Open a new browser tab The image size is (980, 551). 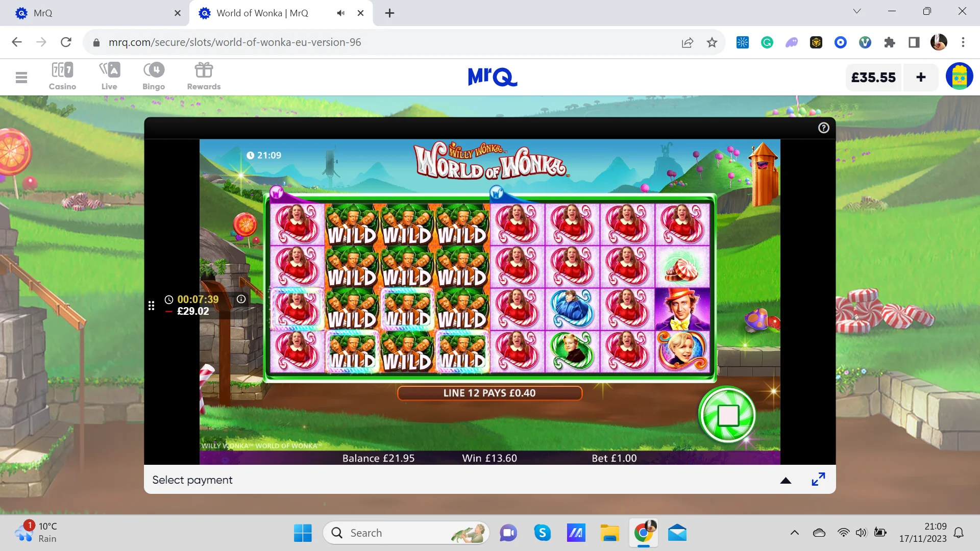389,13
